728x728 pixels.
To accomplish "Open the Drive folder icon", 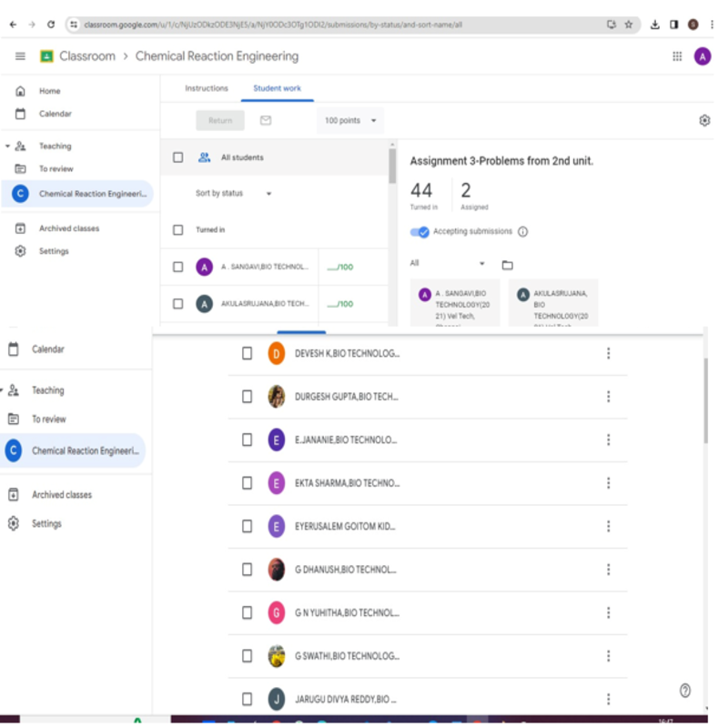I will tap(508, 265).
